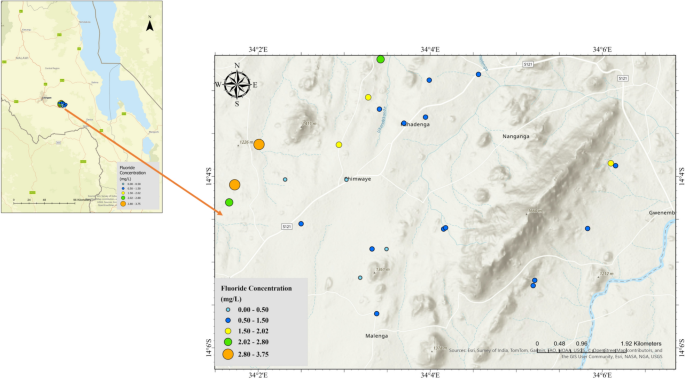Click the cluster of study-site markers on the inset map
This screenshot has width=685, height=379.
point(62,104)
